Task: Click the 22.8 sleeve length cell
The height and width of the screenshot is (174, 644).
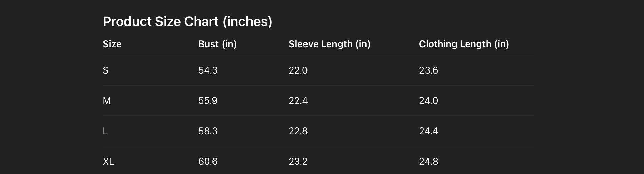Action: coord(298,131)
